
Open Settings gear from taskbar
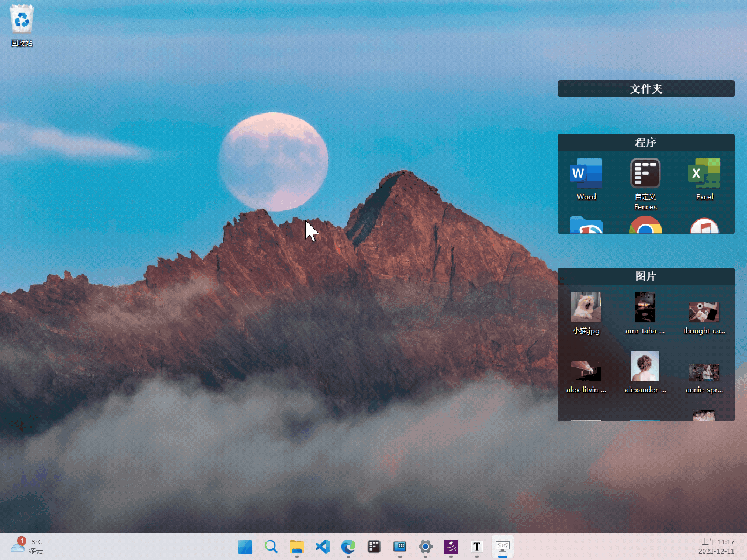click(x=426, y=547)
